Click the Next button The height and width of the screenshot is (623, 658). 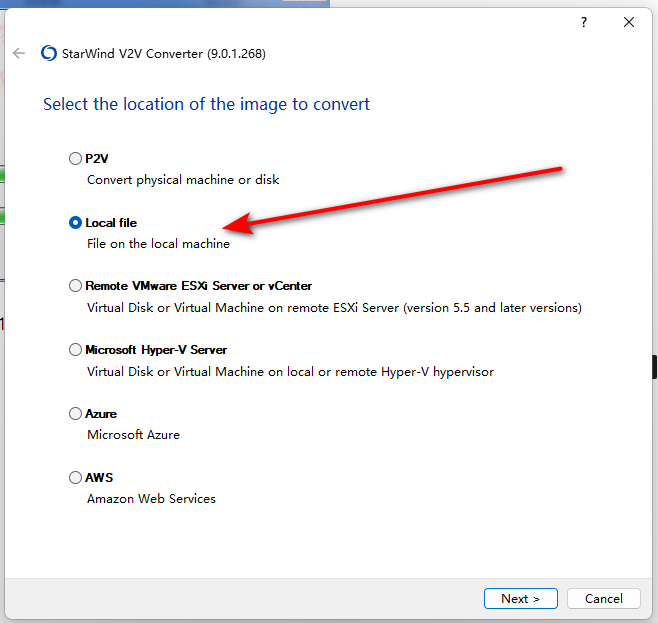click(520, 598)
